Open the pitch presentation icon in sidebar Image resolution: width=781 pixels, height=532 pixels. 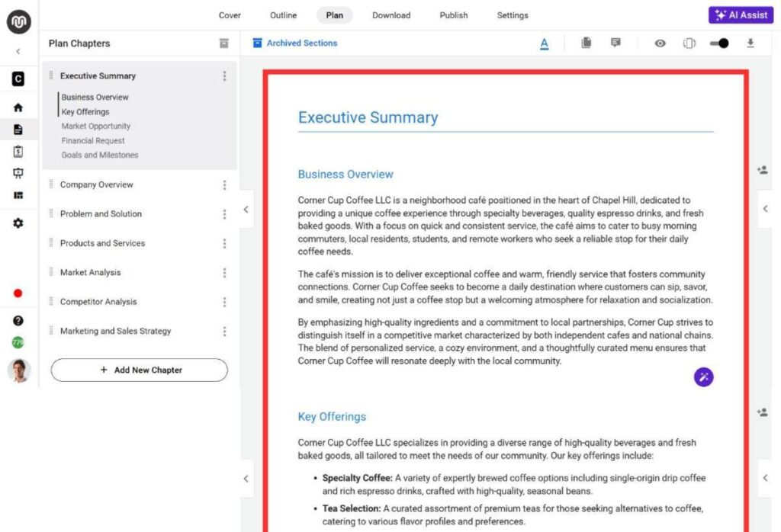pos(18,173)
